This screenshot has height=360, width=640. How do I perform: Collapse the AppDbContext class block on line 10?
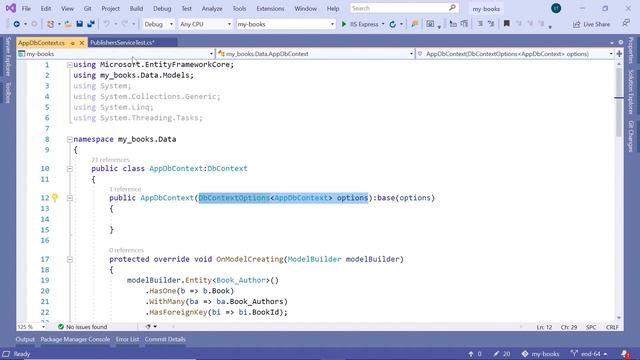point(69,169)
